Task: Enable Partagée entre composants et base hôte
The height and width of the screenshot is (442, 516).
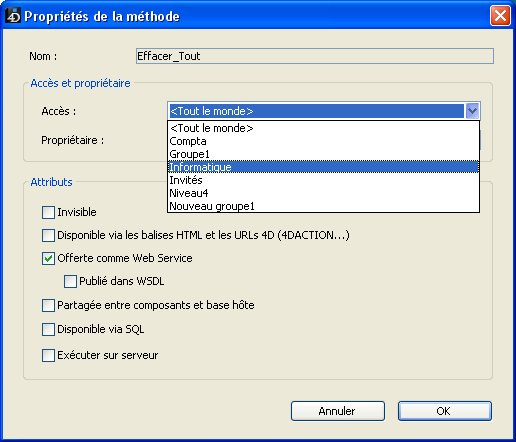Action: [48, 305]
